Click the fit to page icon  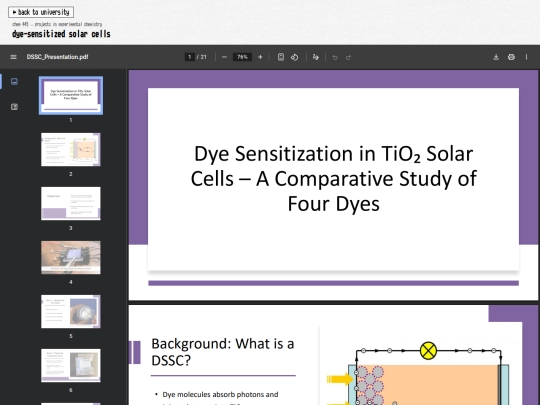coord(281,57)
